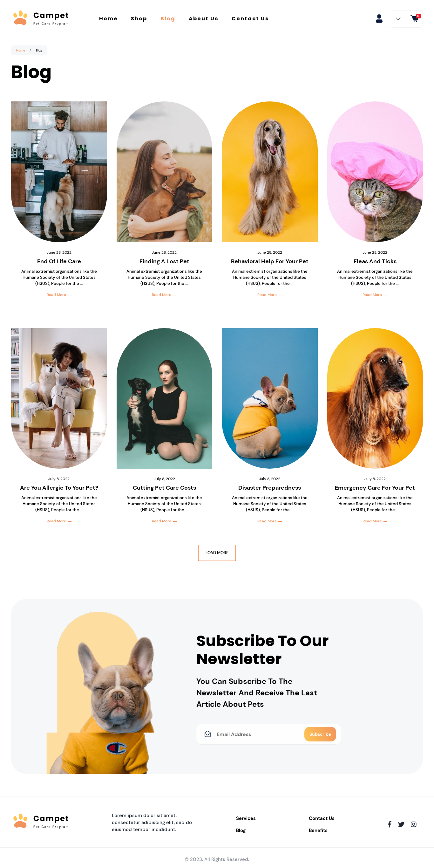Open the Benefits footer link
Screen dimensions: 434x868
[318, 830]
